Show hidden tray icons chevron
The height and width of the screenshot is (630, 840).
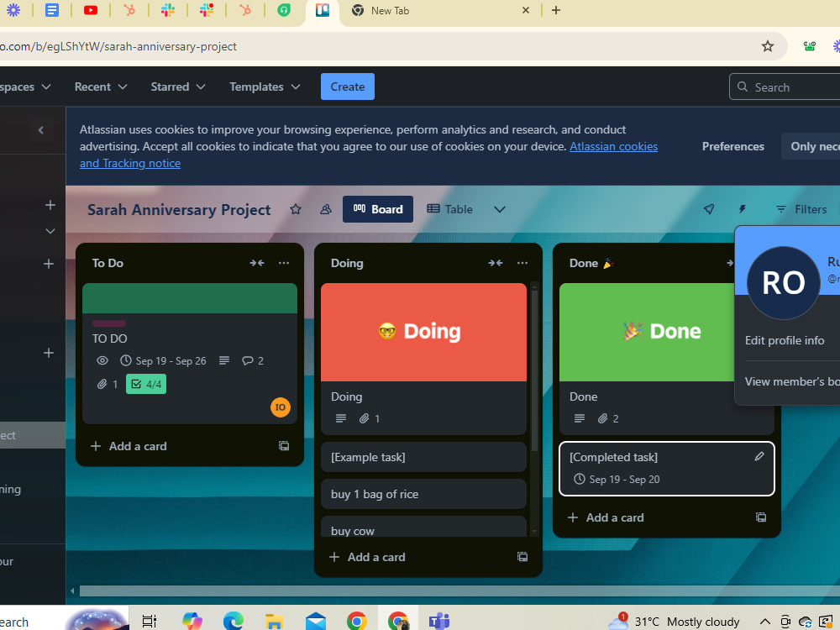coord(765,622)
